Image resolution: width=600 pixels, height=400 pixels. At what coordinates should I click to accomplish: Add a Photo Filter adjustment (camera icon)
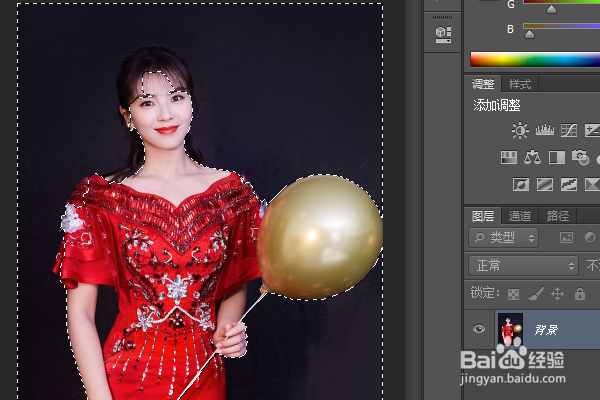[x=580, y=157]
